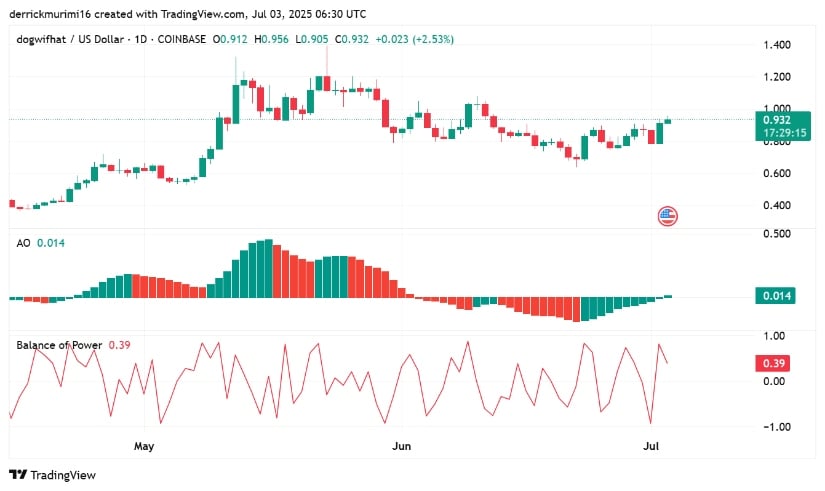Click the Jun label on time axis
This screenshot has height=491, width=825.
click(401, 446)
